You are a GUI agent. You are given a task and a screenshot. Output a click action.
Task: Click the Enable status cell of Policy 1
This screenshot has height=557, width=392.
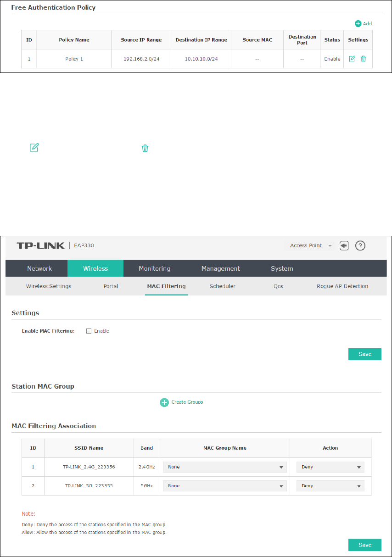tap(332, 59)
